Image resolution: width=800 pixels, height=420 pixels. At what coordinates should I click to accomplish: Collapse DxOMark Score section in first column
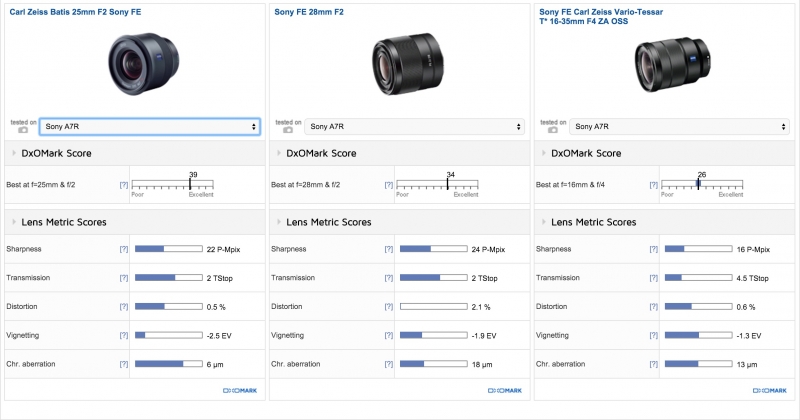[x=14, y=154]
